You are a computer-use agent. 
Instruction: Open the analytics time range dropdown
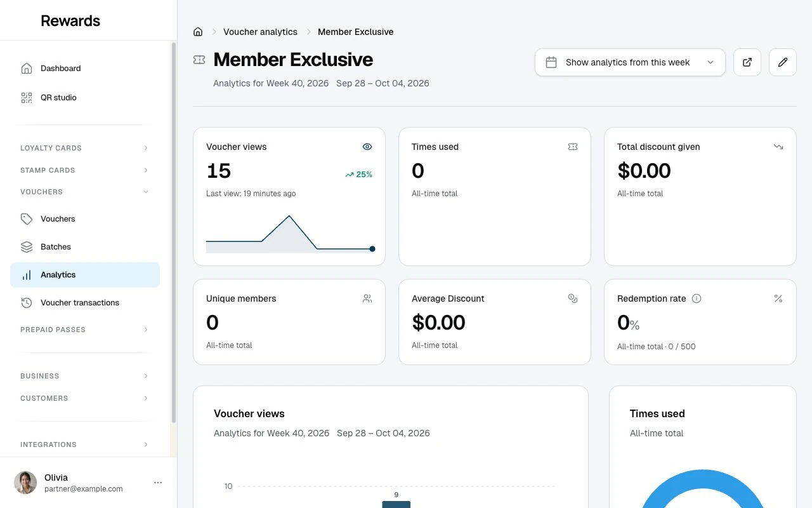[630, 62]
